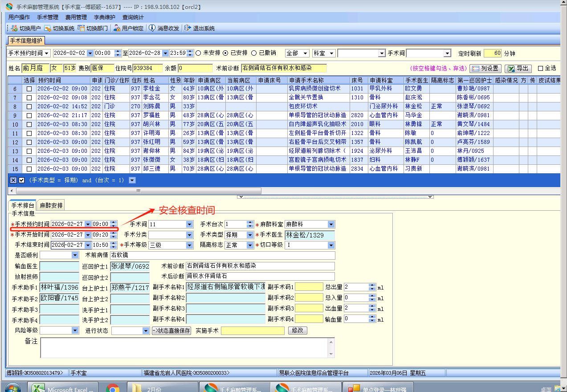Click the ->状态直接保存 button
Screen dimensions: 567x392
coord(171,331)
